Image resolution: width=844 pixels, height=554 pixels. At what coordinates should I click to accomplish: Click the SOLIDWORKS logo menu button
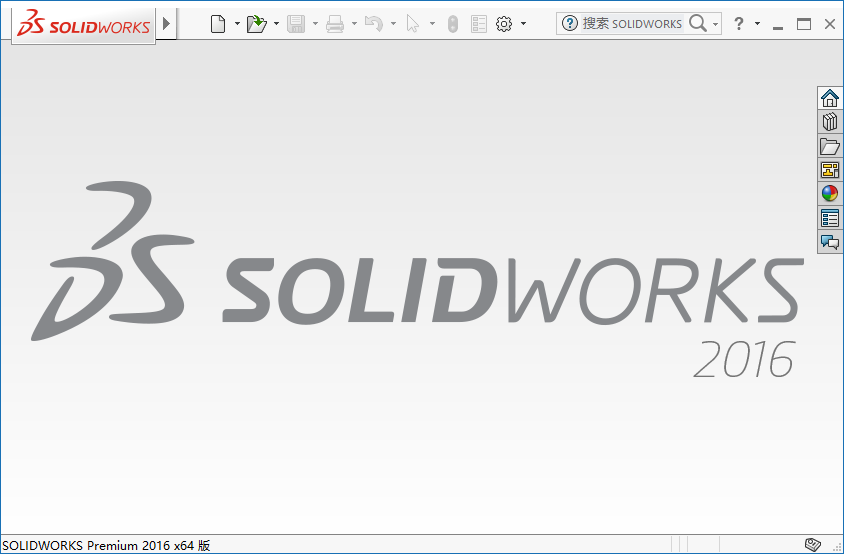(x=83, y=25)
